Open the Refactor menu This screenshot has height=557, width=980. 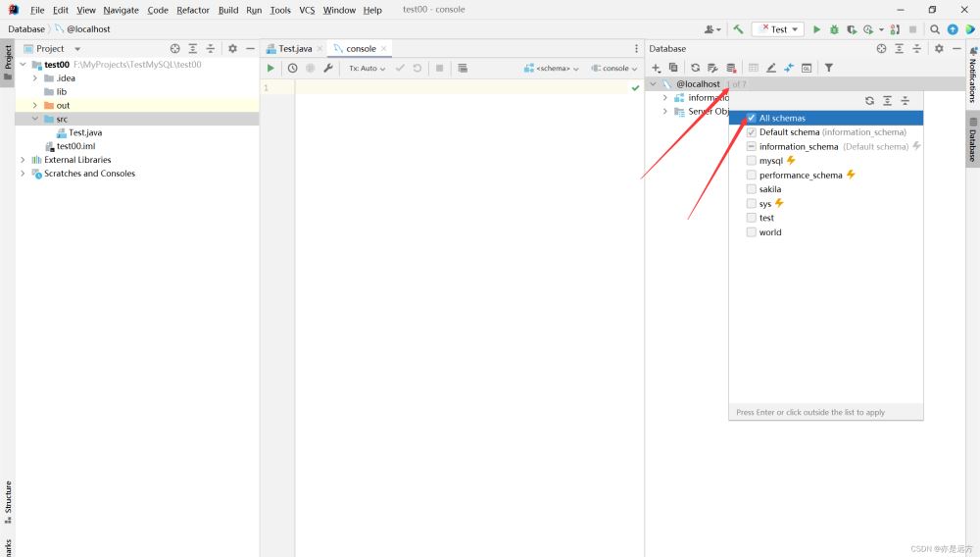[193, 10]
